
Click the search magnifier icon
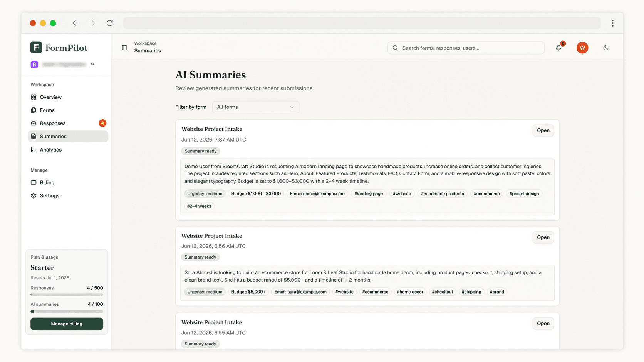point(395,48)
